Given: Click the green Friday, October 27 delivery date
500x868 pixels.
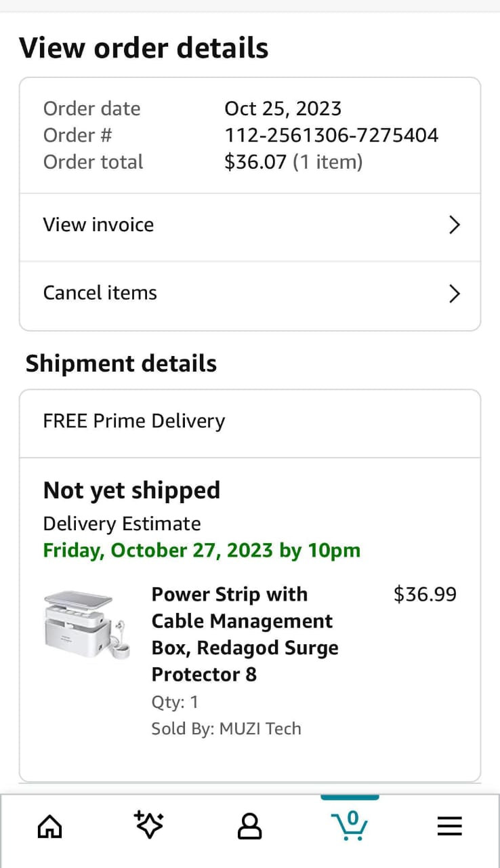Looking at the screenshot, I should [x=202, y=550].
